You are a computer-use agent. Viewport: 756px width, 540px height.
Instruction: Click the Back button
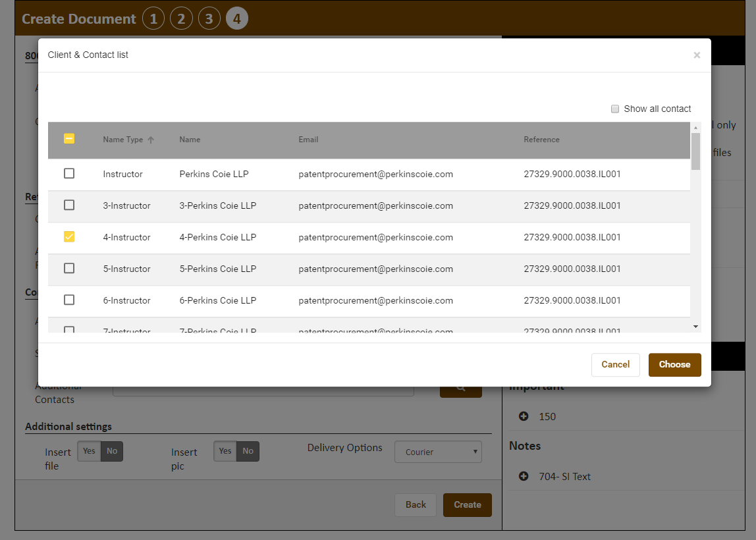click(x=416, y=505)
